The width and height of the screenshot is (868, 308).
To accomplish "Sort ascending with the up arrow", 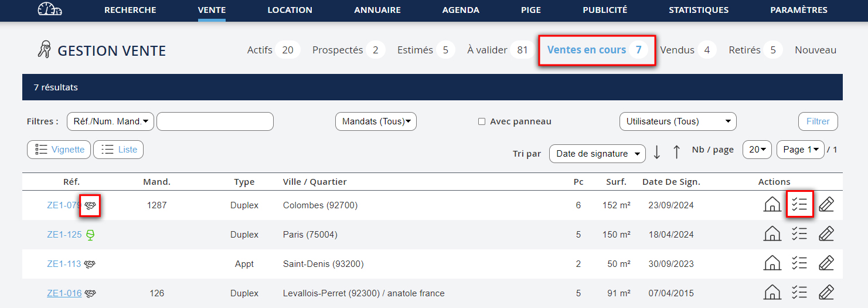I will pos(676,152).
